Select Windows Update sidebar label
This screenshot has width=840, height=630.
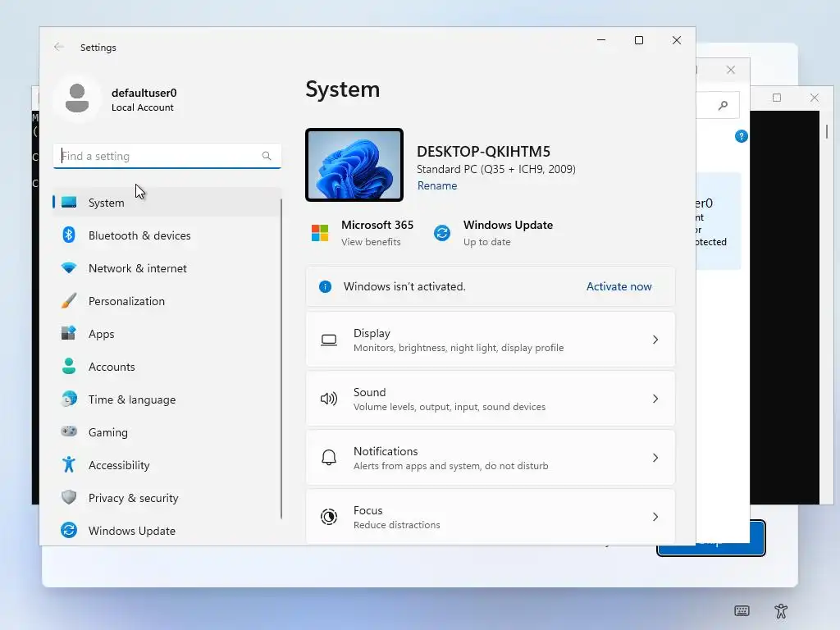[132, 531]
